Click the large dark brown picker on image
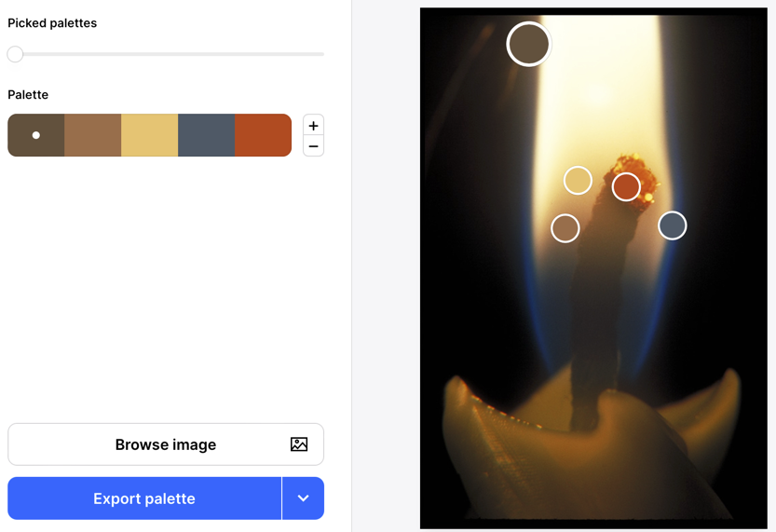The width and height of the screenshot is (776, 532). [528, 44]
